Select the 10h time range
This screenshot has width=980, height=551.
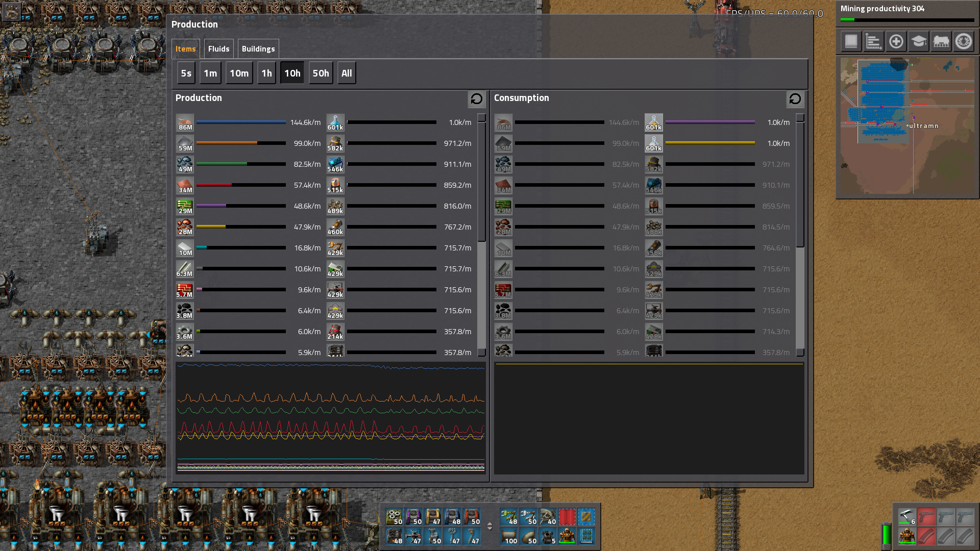tap(292, 73)
